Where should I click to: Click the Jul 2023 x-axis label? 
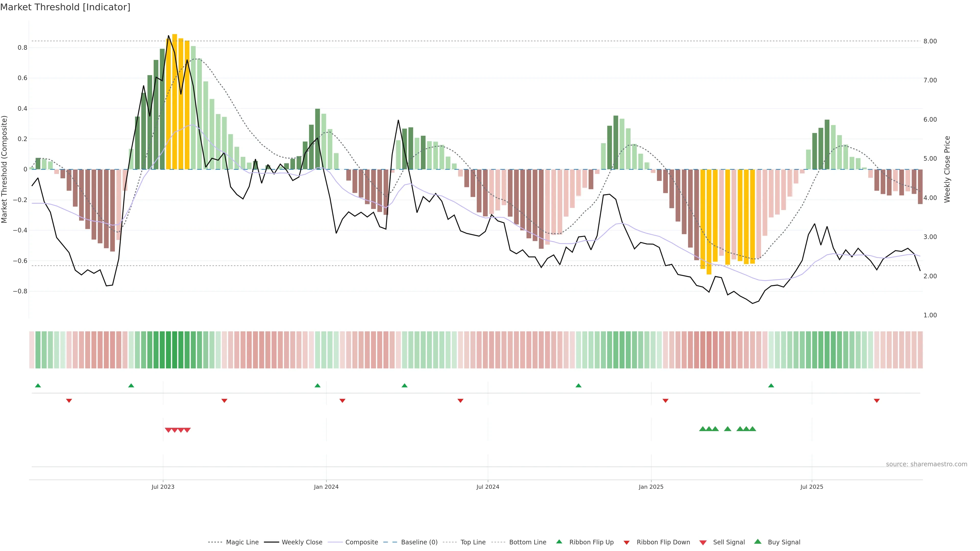[x=163, y=487]
